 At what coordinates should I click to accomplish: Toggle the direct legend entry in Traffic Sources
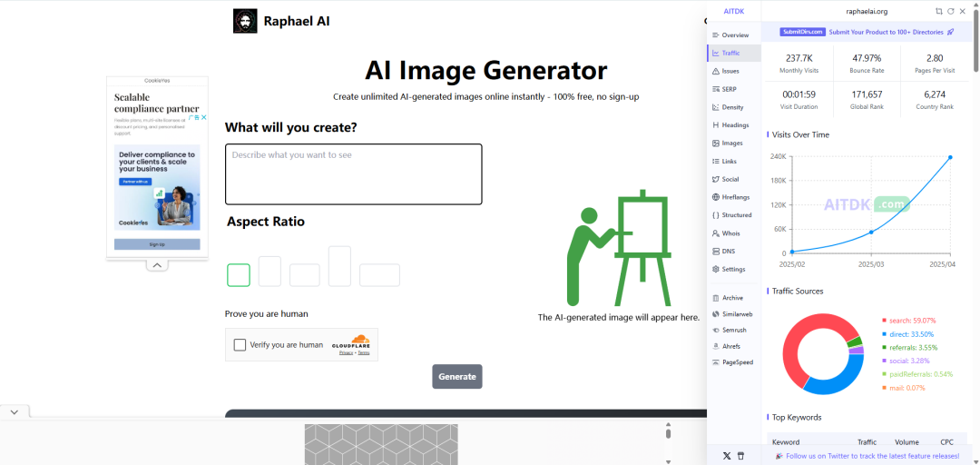click(x=908, y=334)
